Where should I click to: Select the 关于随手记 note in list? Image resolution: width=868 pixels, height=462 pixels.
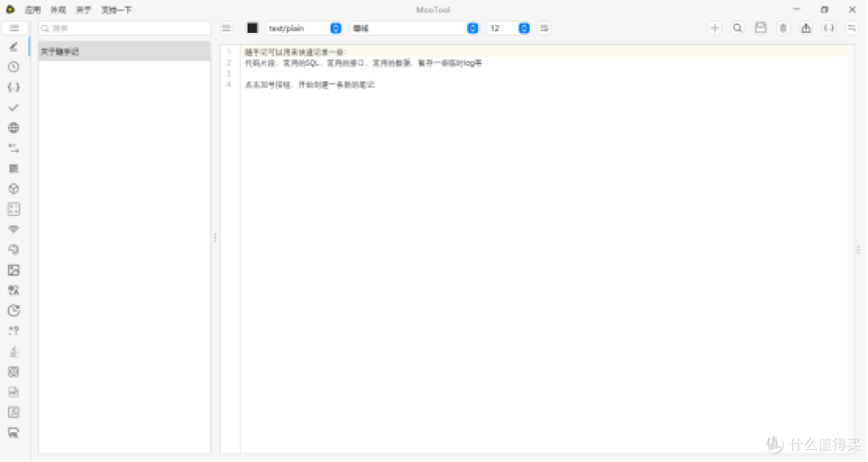pos(125,51)
